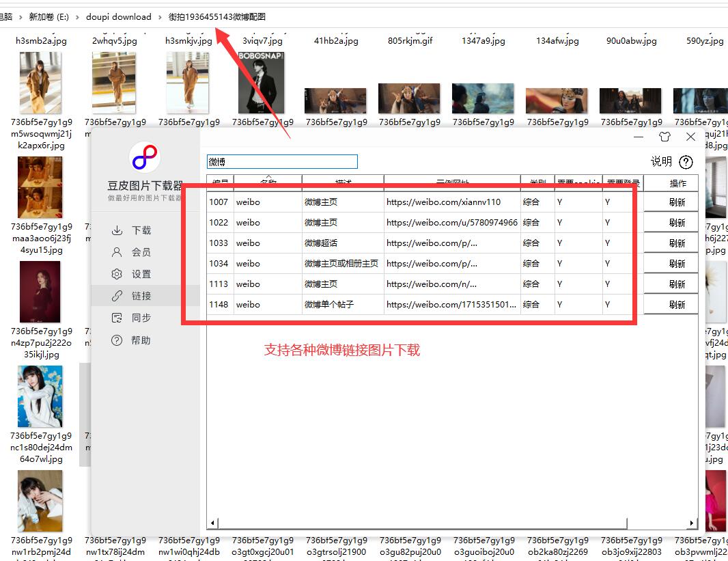This screenshot has height=561, width=728.
Task: Select file 1347a9.jpg in Explorer
Action: coord(484,40)
